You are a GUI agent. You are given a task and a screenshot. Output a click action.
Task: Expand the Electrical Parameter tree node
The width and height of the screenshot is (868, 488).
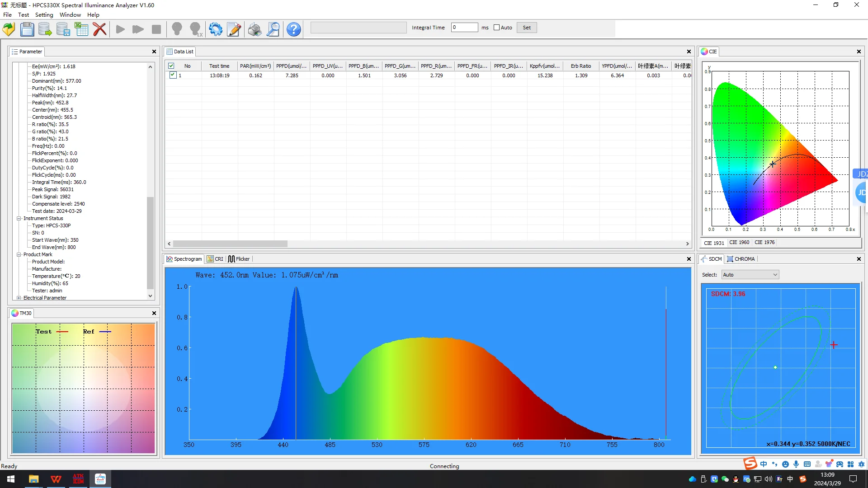(19, 298)
